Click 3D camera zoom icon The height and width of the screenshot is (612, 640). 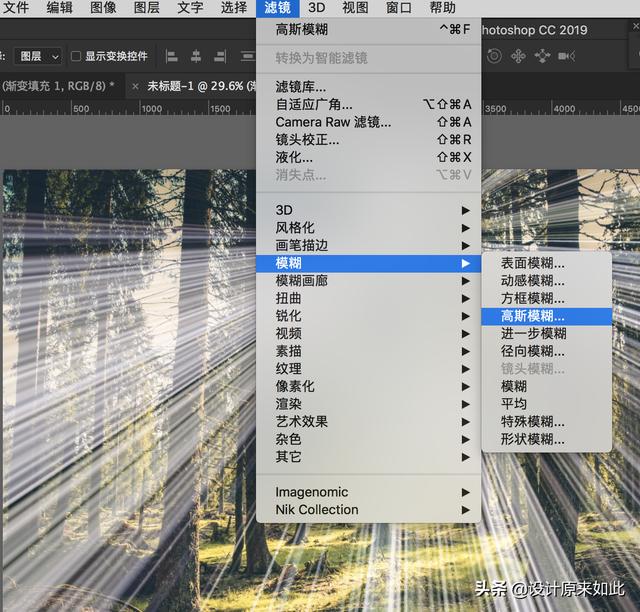tap(567, 56)
